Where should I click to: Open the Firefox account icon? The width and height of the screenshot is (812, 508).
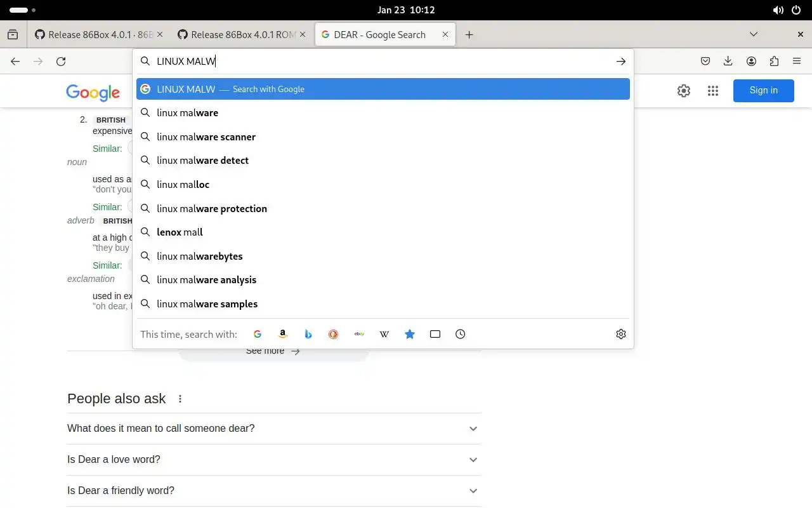coord(751,62)
